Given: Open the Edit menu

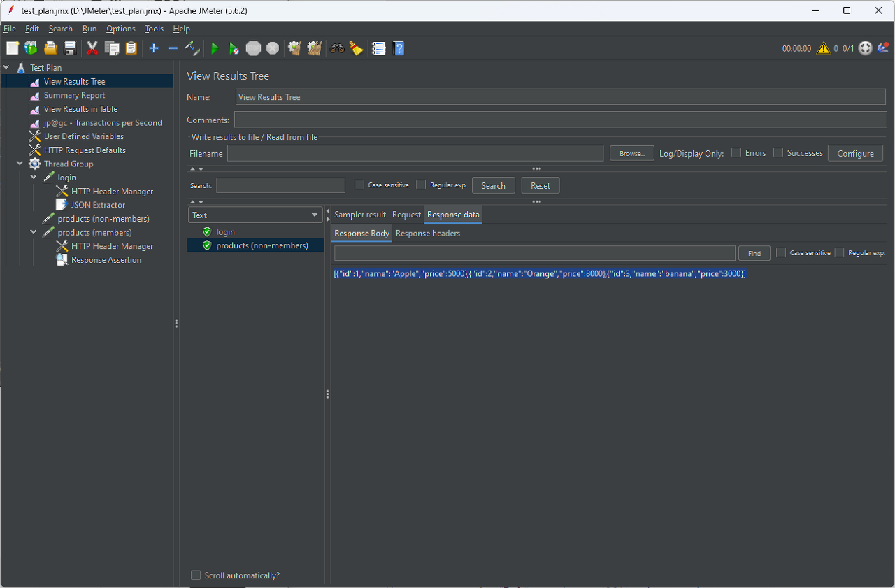Looking at the screenshot, I should (32, 29).
